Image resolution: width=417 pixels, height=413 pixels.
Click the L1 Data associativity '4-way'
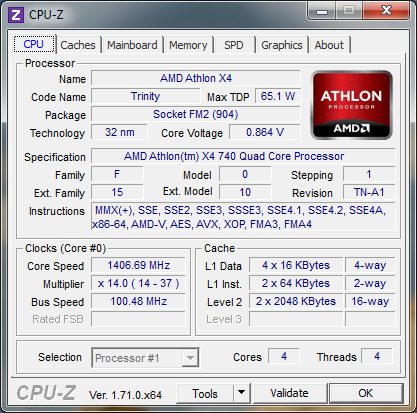pyautogui.click(x=370, y=265)
